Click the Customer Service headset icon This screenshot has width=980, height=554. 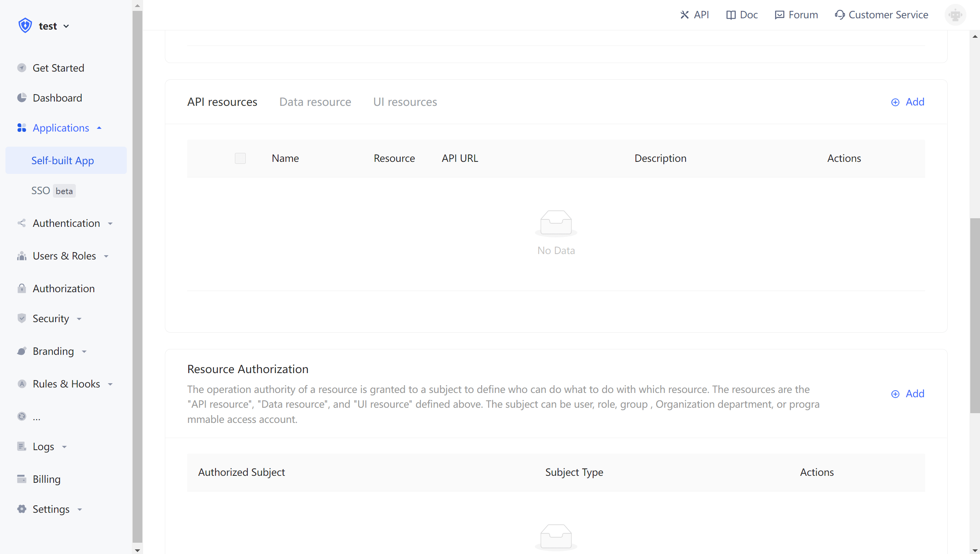tap(840, 15)
